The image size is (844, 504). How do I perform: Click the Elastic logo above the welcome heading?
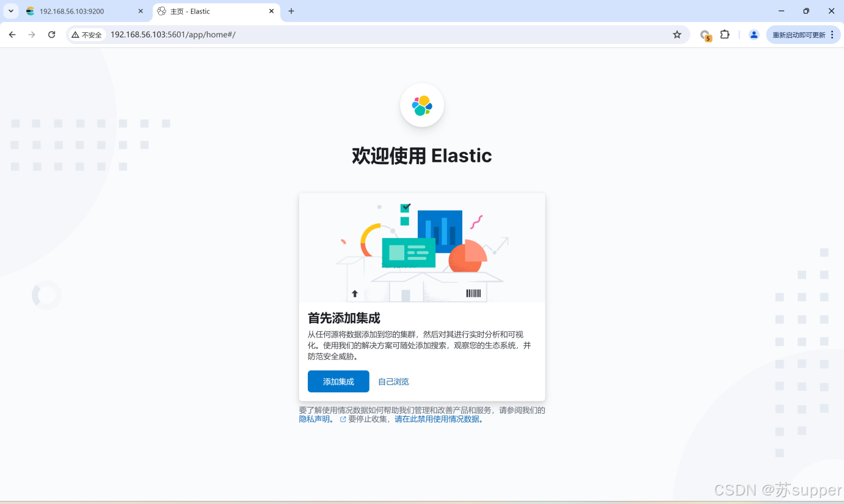point(422,105)
